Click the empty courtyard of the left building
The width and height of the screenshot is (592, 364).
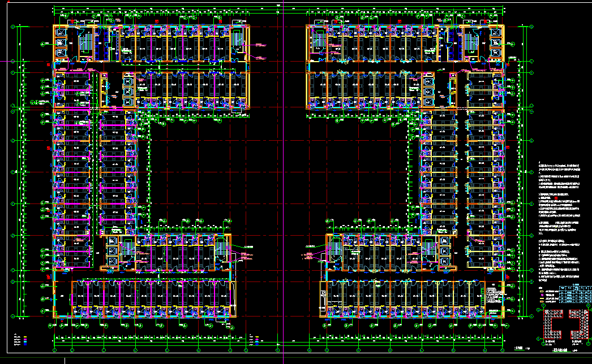187,170
